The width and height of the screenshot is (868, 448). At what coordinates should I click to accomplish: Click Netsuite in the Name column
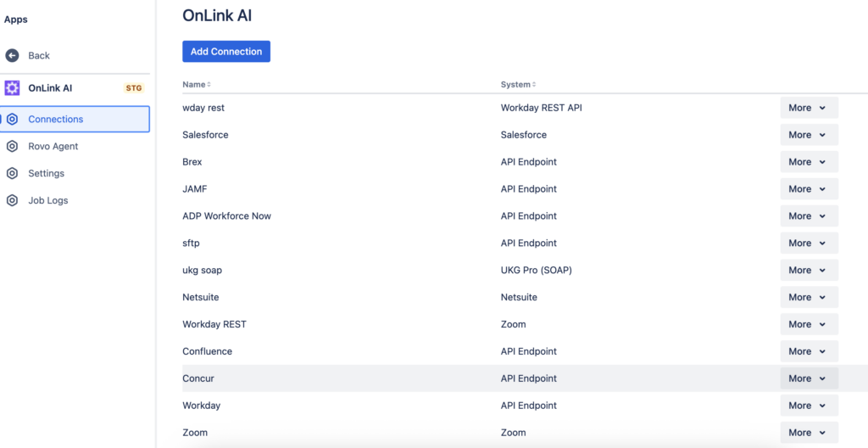click(x=201, y=297)
